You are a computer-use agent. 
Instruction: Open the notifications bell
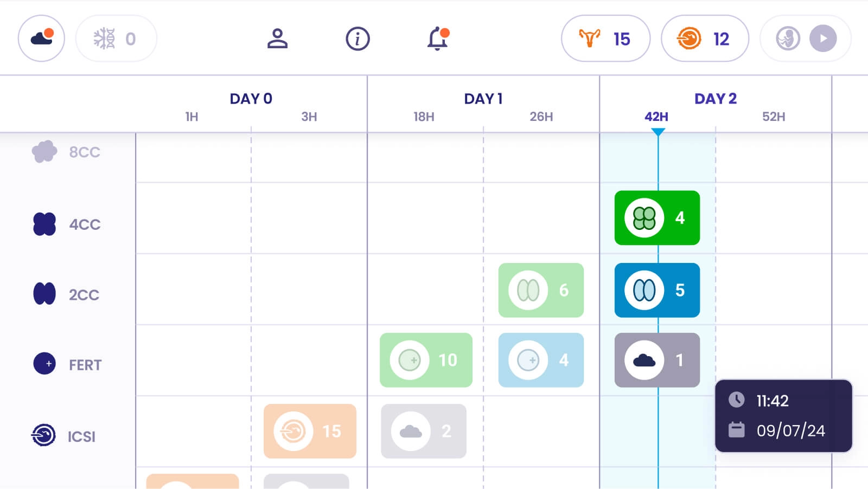(438, 38)
